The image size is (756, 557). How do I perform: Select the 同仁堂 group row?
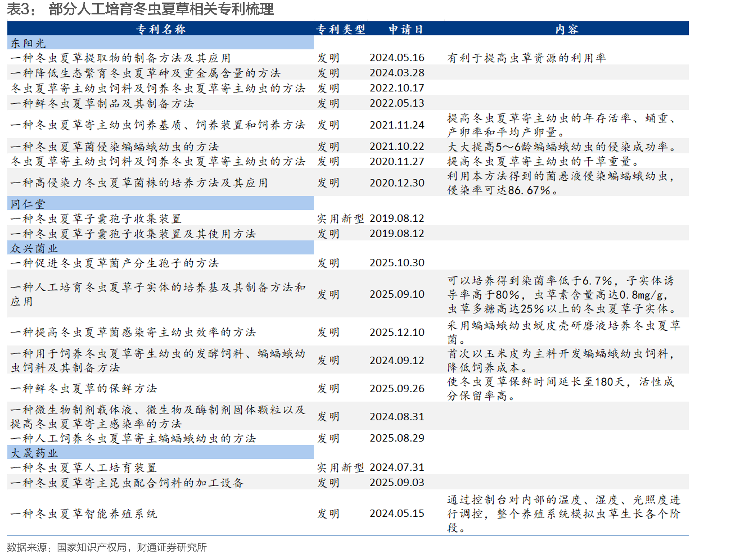pyautogui.click(x=160, y=204)
